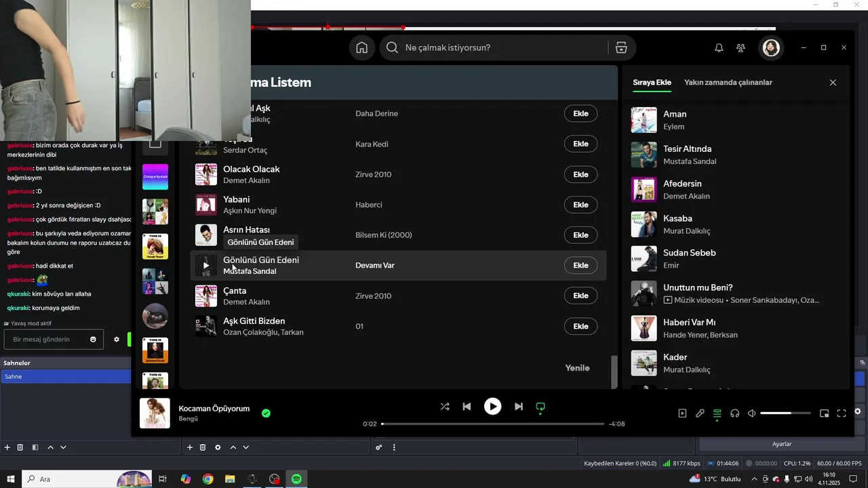Click Yenile to refresh recommendations
This screenshot has width=868, height=488.
578,368
